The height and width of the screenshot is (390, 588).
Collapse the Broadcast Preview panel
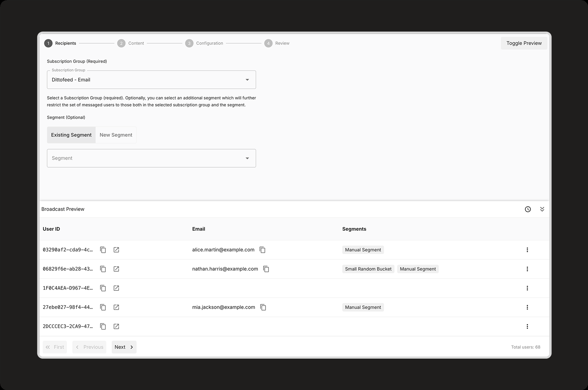click(x=542, y=209)
